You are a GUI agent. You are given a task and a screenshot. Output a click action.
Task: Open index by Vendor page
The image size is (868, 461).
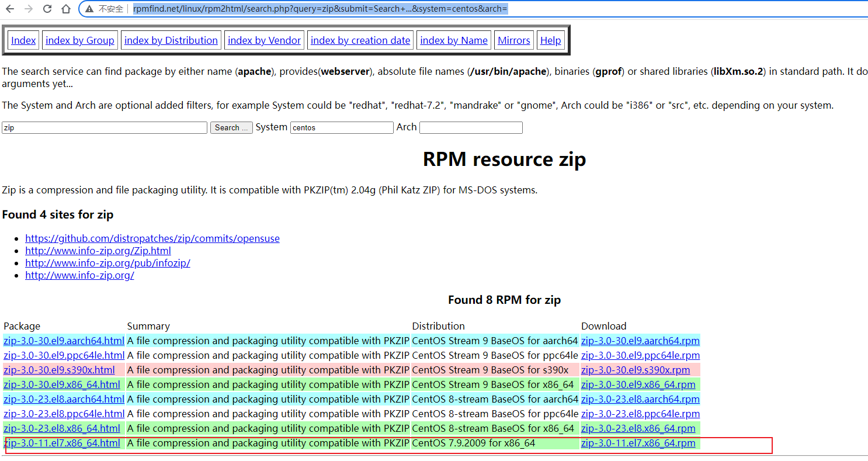click(264, 40)
